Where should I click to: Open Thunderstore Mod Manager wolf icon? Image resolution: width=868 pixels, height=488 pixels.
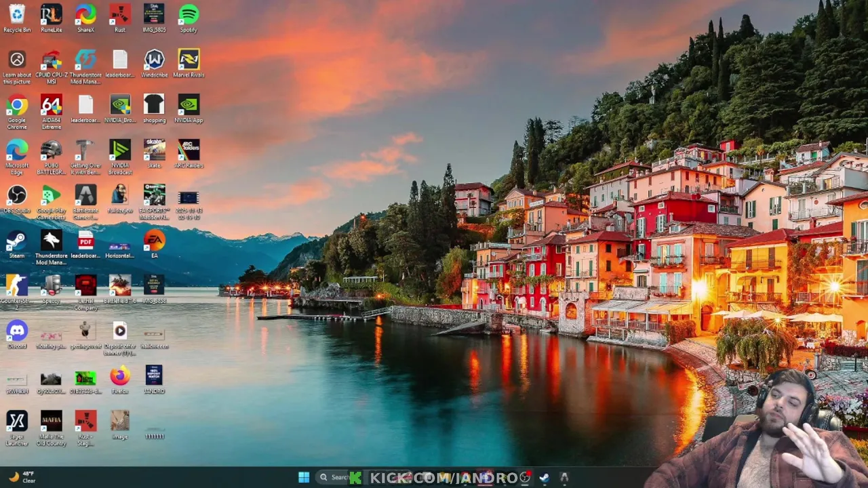pyautogui.click(x=52, y=247)
